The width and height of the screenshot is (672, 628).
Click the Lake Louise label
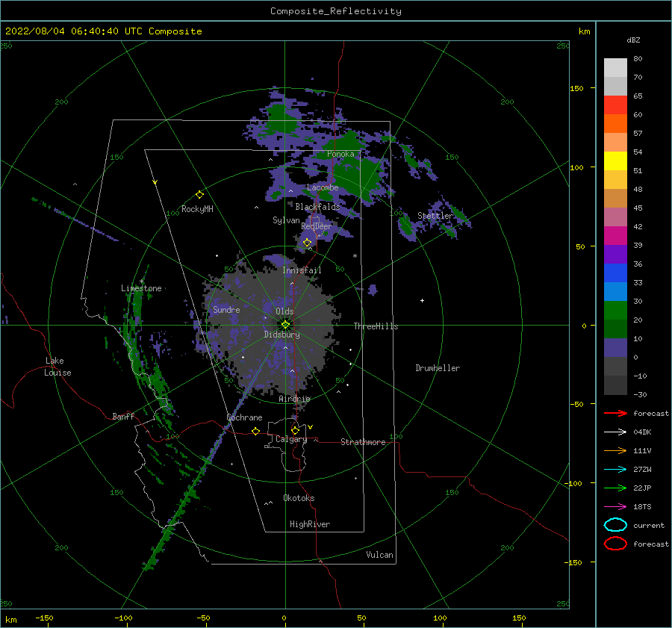tap(57, 367)
